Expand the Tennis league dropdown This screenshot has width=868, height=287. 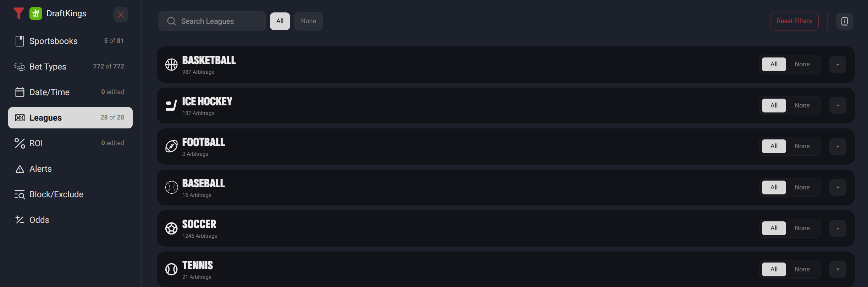pos(837,269)
